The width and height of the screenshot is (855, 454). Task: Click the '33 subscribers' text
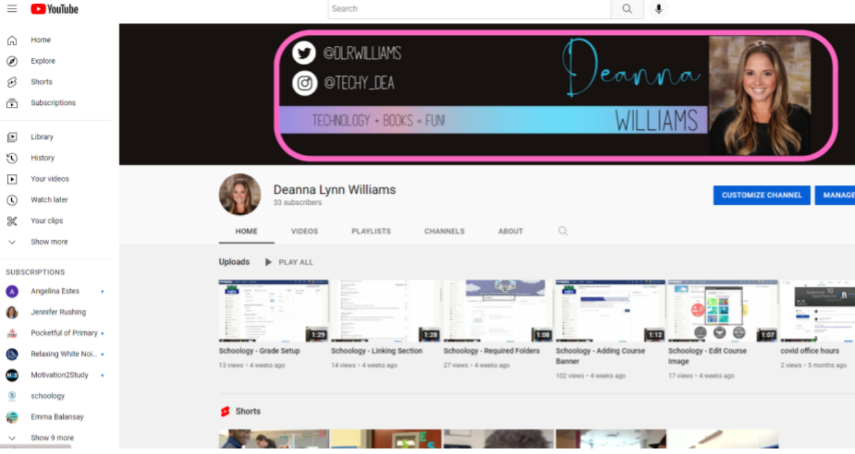pyautogui.click(x=298, y=203)
